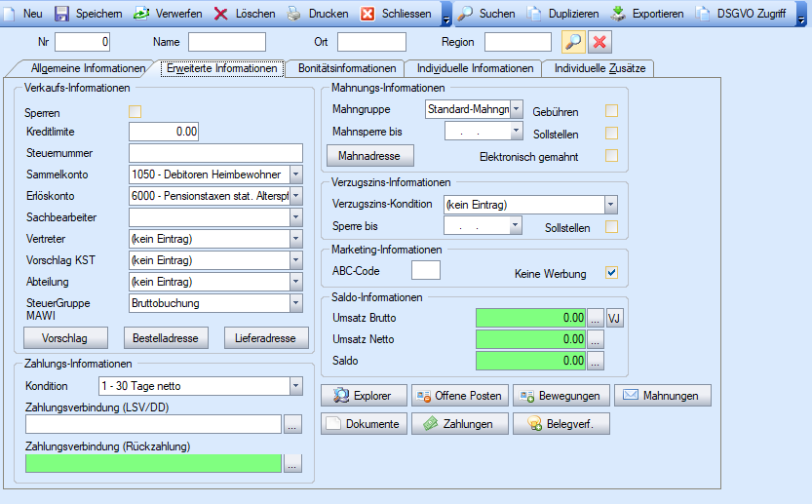Switch to the Bonitätsinformationen tab

(348, 68)
